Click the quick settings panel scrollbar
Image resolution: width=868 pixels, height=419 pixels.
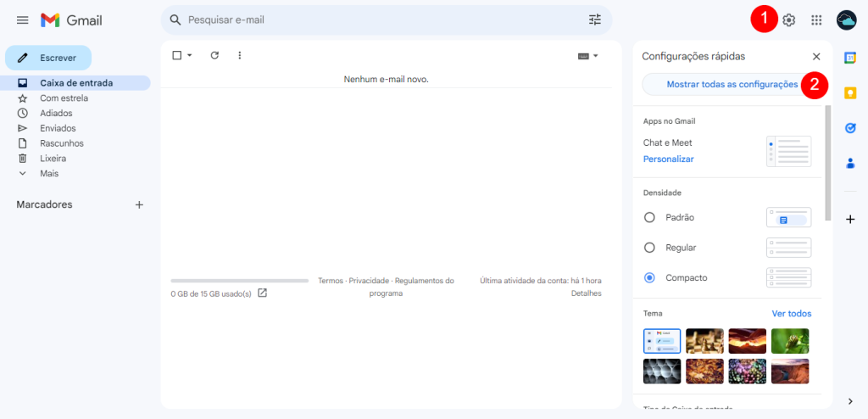pos(828,162)
